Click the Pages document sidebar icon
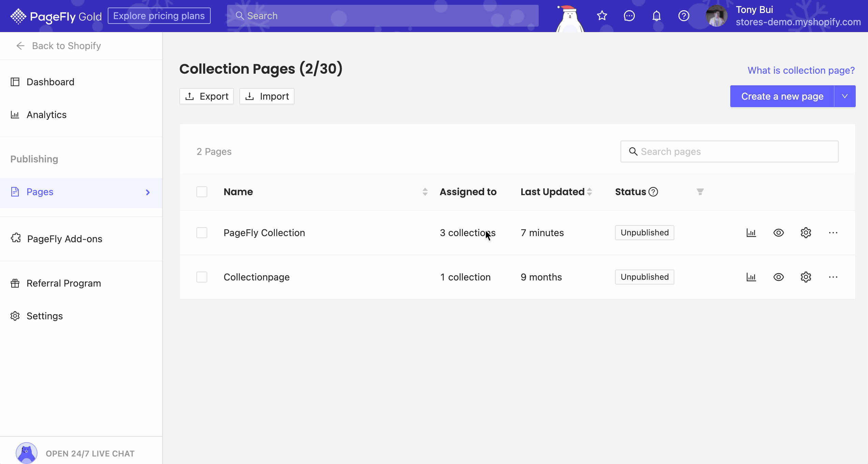Screen dimensions: 868x464 pos(15,192)
